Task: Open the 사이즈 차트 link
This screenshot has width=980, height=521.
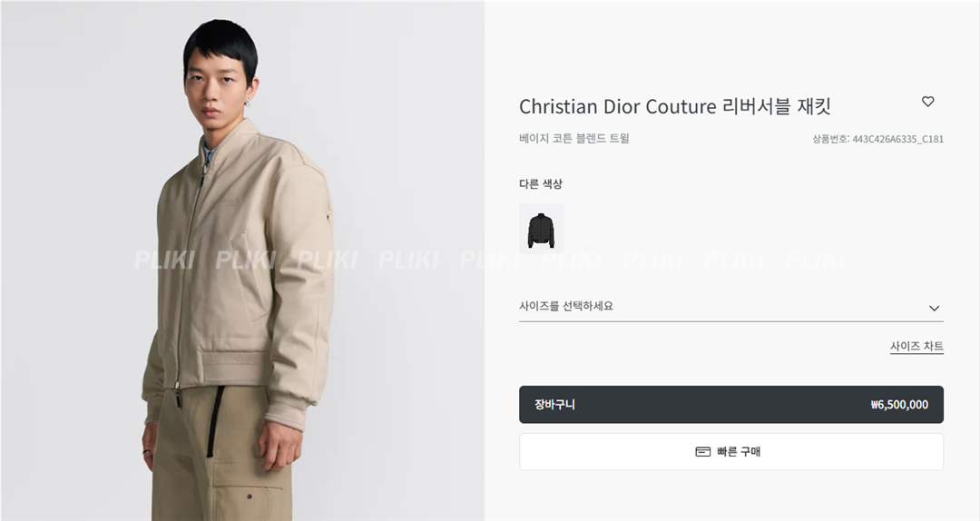Action: (916, 347)
